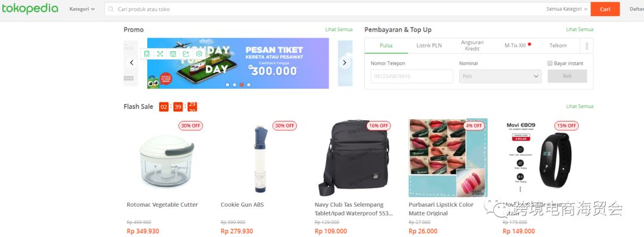This screenshot has width=644, height=237.
Task: Enable the Bayar instant checkbox
Action: tap(550, 63)
